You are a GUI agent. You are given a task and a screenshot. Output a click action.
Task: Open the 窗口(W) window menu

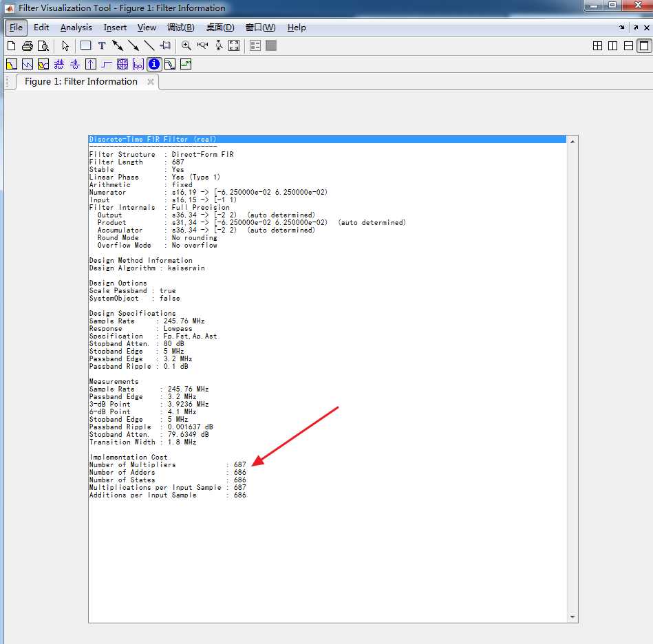pyautogui.click(x=260, y=28)
